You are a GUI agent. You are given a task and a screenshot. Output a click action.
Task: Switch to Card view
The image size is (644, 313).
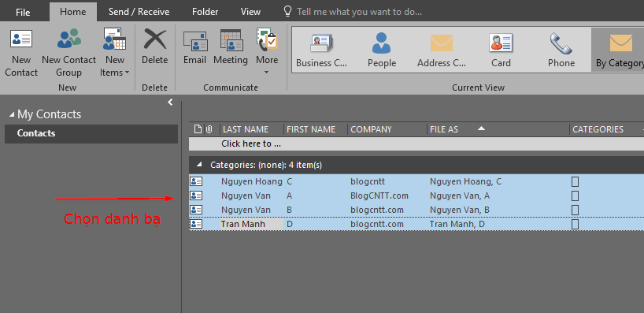(501, 50)
